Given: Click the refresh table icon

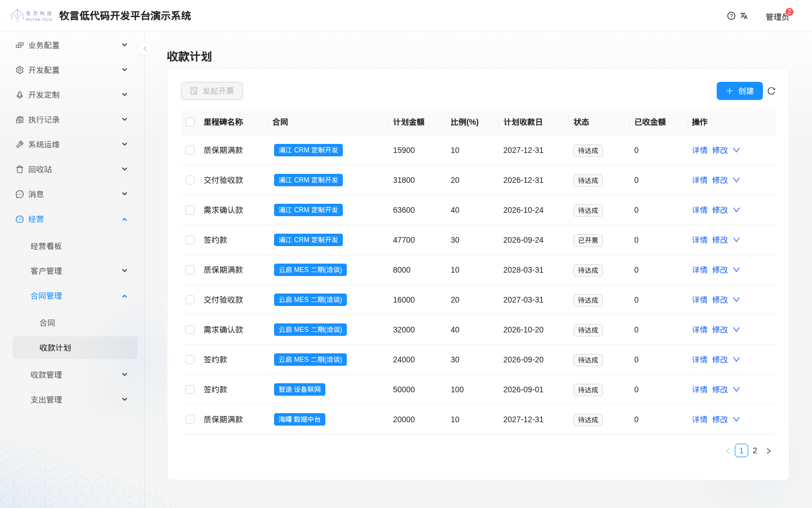Looking at the screenshot, I should (x=771, y=91).
